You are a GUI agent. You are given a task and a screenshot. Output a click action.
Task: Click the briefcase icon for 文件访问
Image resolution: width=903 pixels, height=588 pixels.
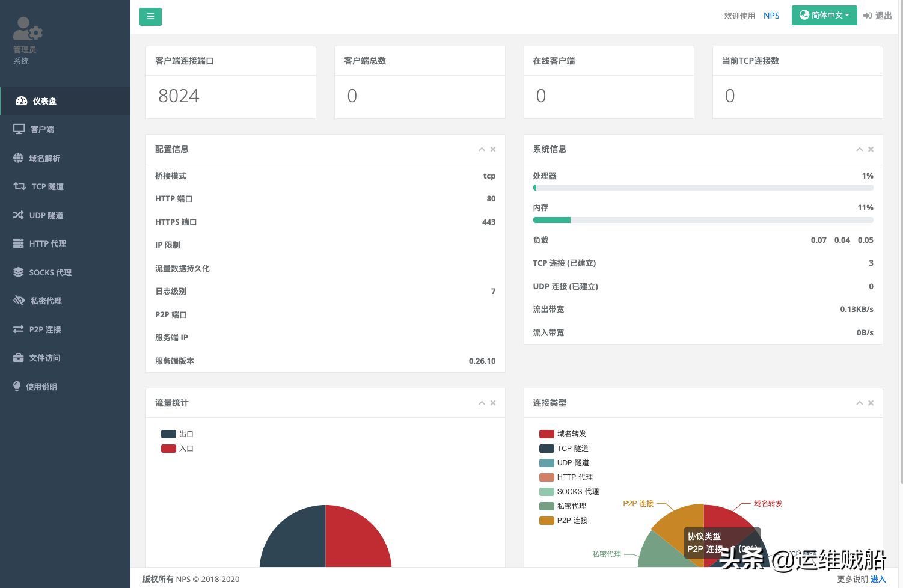(x=19, y=358)
